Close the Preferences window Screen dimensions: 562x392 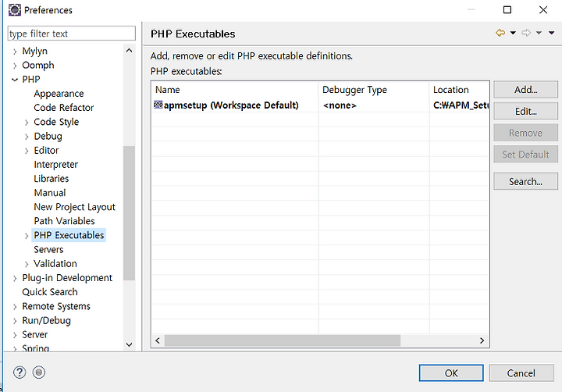543,9
